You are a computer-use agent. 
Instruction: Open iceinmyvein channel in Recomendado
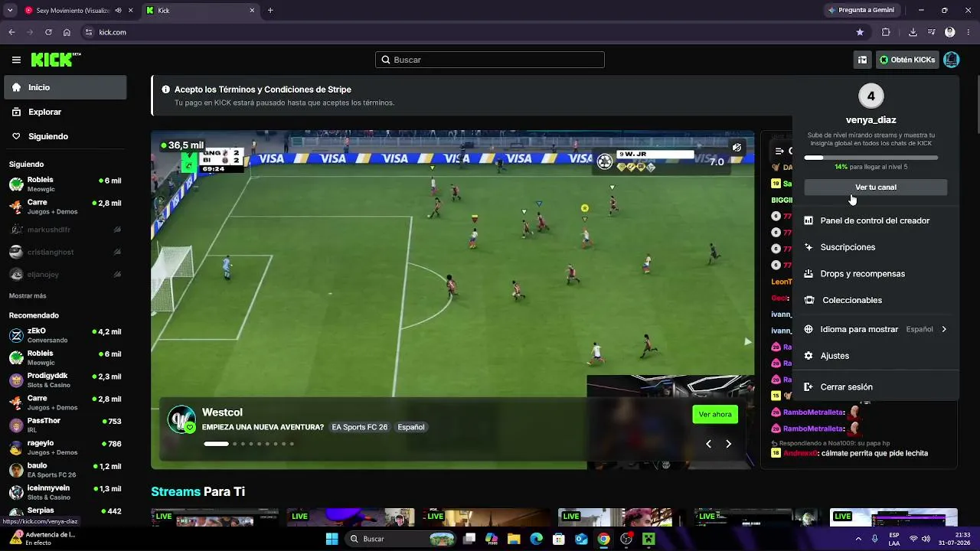[65, 492]
